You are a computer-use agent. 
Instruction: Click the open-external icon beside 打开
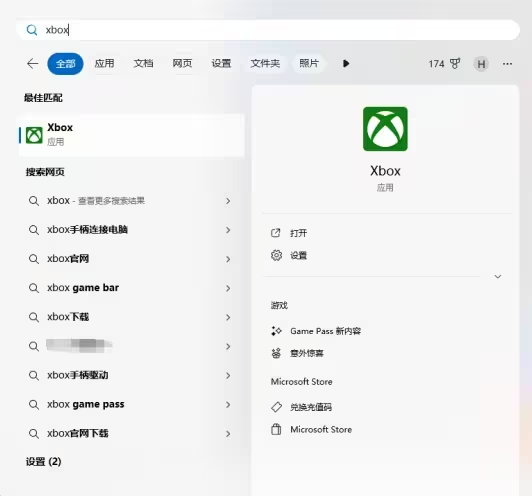pyautogui.click(x=276, y=233)
